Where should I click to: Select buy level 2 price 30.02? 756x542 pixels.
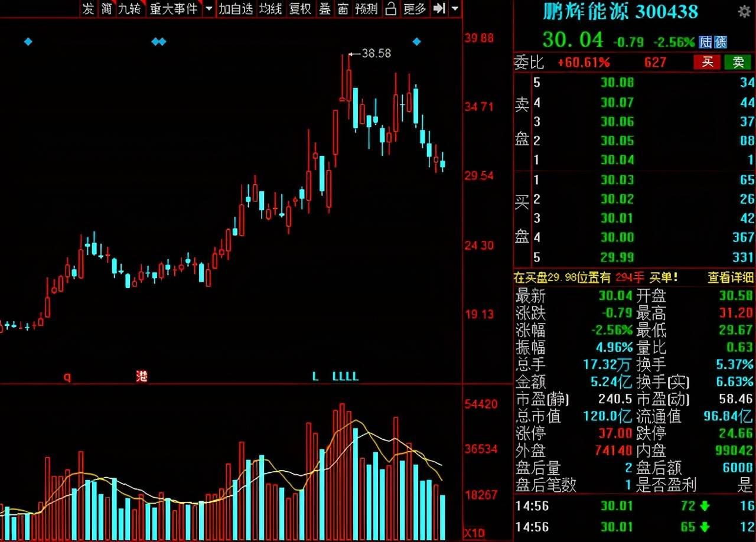[x=617, y=199]
